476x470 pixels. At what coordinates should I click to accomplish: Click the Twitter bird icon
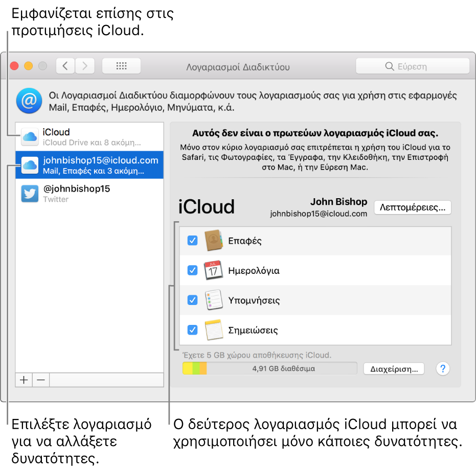[30, 194]
